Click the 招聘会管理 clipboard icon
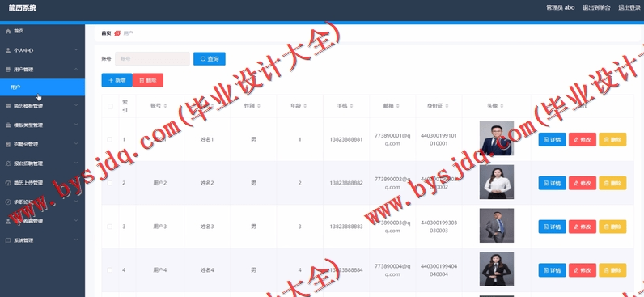The image size is (644, 297). click(8, 145)
